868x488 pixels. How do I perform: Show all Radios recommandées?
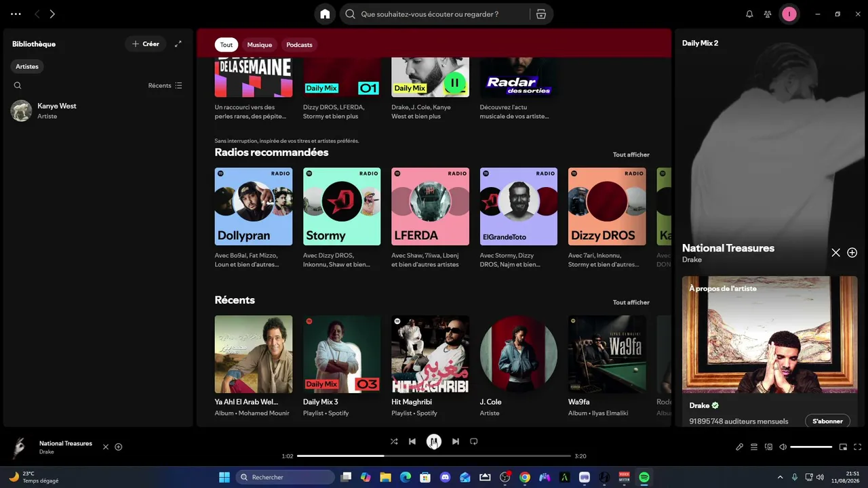[631, 155]
